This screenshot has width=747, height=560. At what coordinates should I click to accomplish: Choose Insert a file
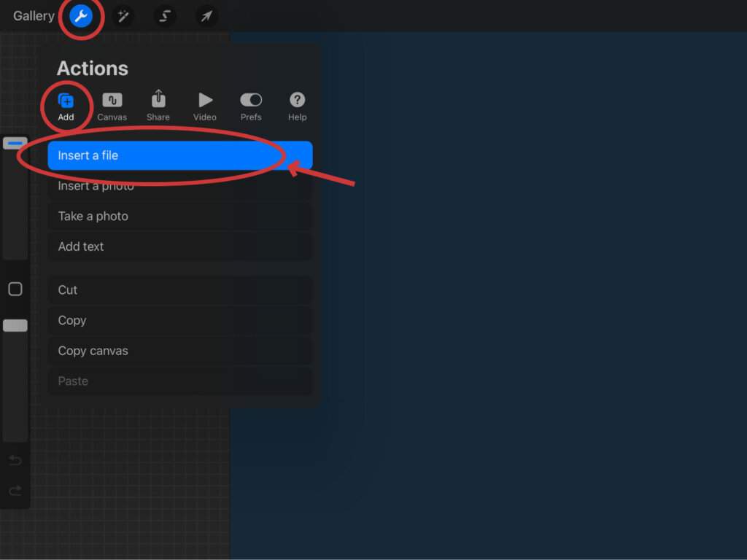click(x=179, y=155)
